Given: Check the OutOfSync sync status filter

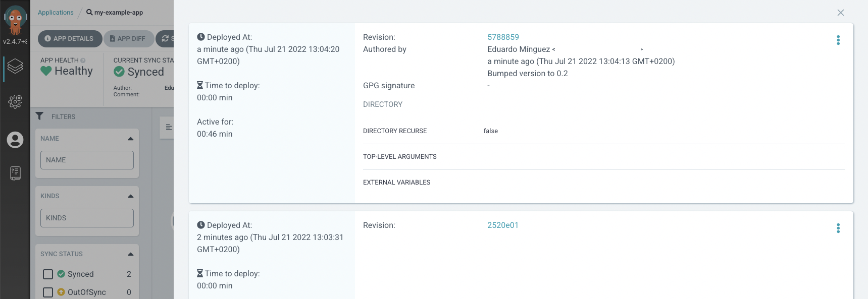Looking at the screenshot, I should [x=48, y=292].
